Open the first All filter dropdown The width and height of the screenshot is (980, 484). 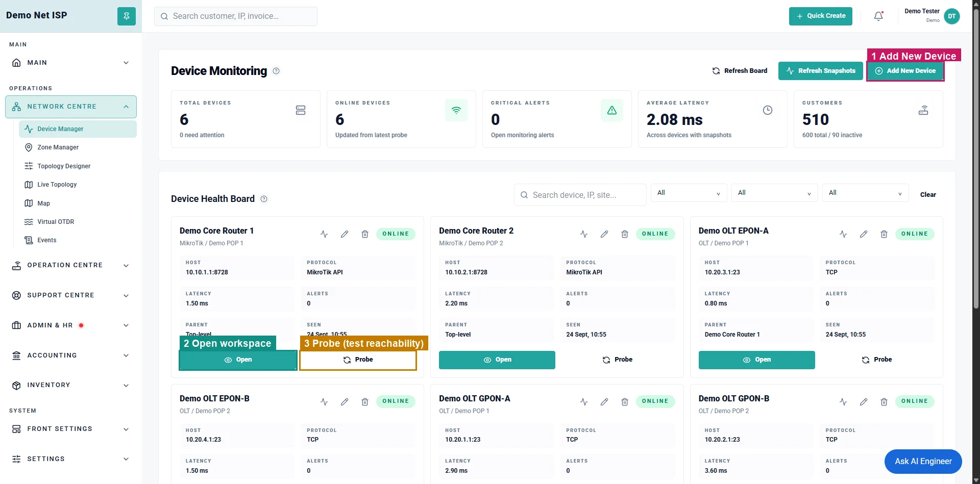point(689,193)
